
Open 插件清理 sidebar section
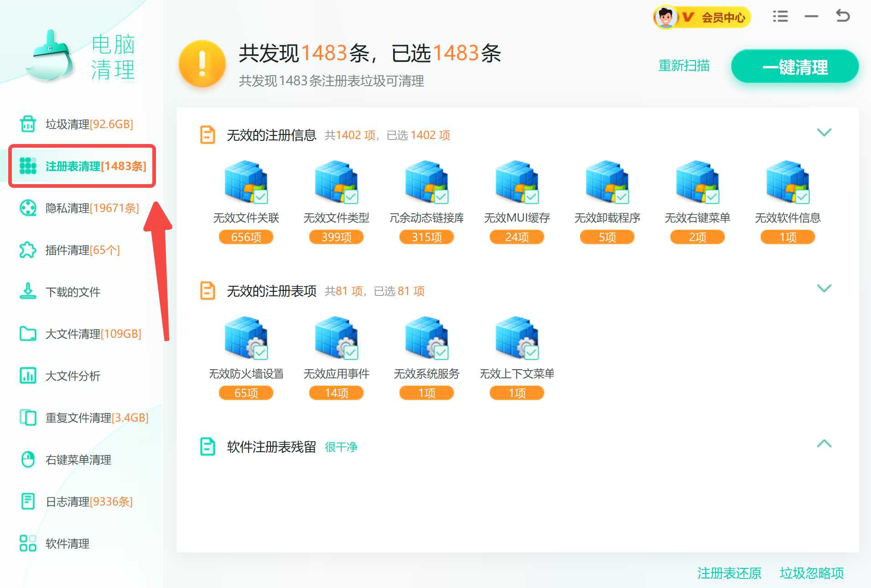(x=82, y=250)
